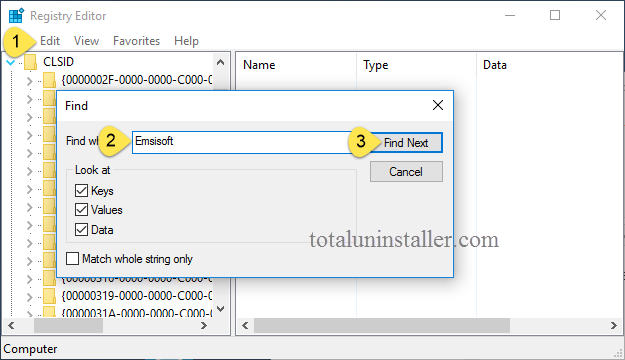The image size is (625, 360).
Task: Expand the {0000002F-0000-0000-C000 key
Action: point(29,81)
